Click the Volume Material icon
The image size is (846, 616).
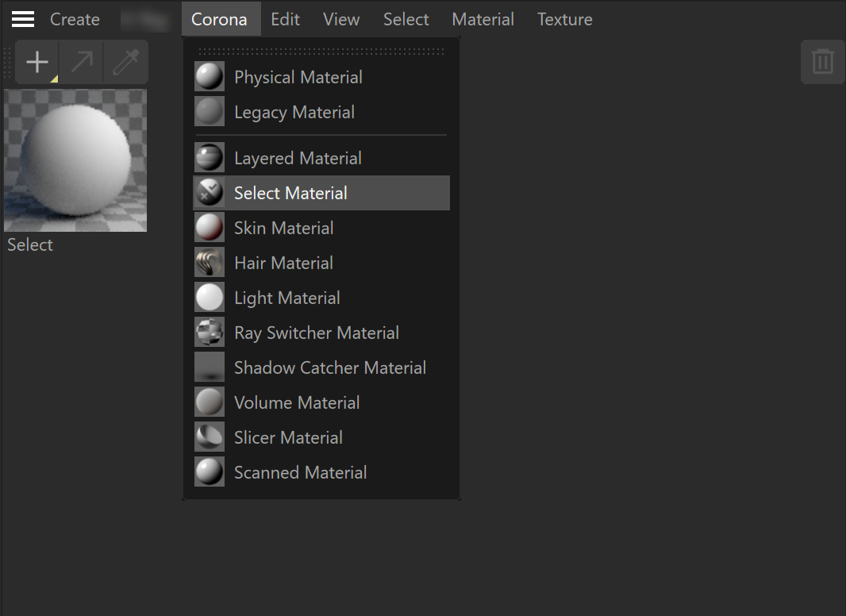[210, 402]
